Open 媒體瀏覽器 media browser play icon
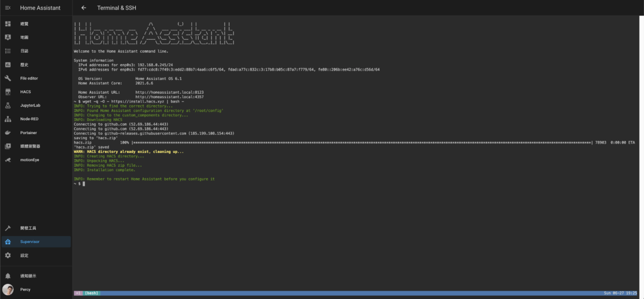644x299 pixels. 8,146
